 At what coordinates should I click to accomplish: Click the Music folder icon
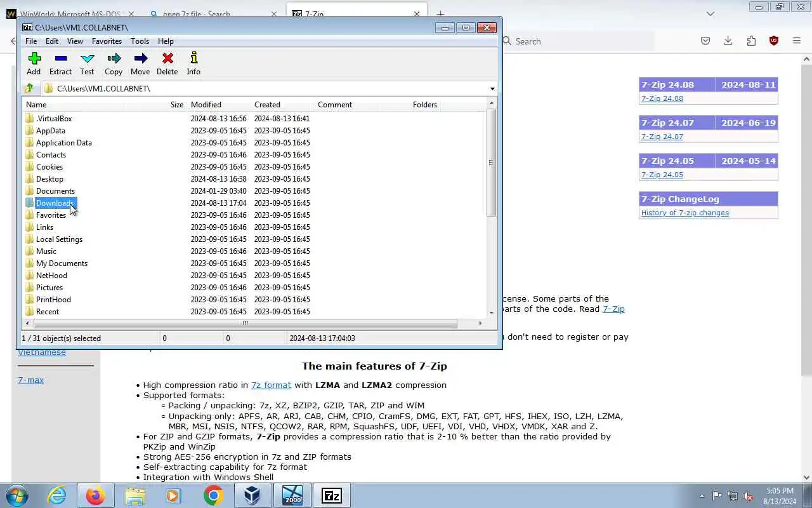(x=29, y=251)
